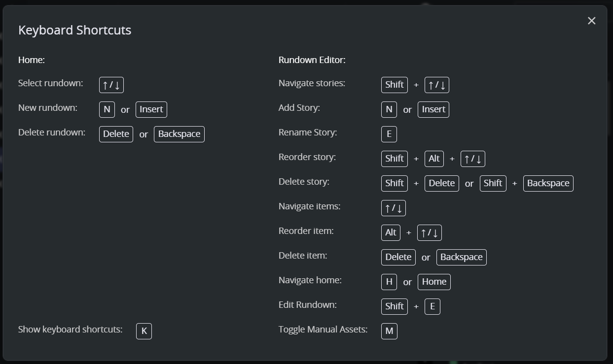This screenshot has width=613, height=364.
Task: Click the K key badge for showing shortcuts
Action: click(x=144, y=331)
